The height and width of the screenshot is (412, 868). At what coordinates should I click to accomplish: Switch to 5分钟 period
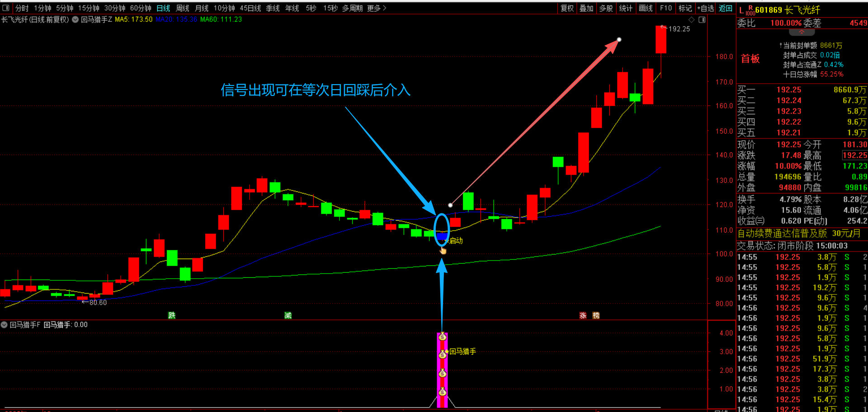[x=65, y=8]
